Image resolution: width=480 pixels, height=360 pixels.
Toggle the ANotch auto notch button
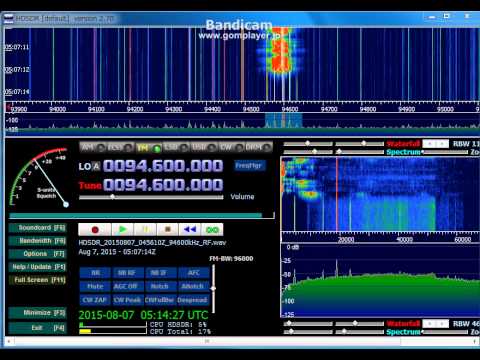tap(193, 286)
